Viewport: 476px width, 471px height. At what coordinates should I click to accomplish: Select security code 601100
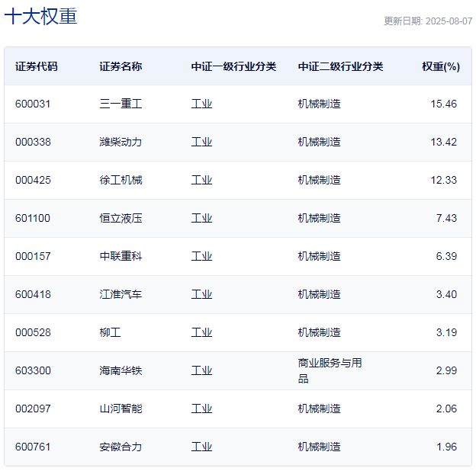[33, 219]
